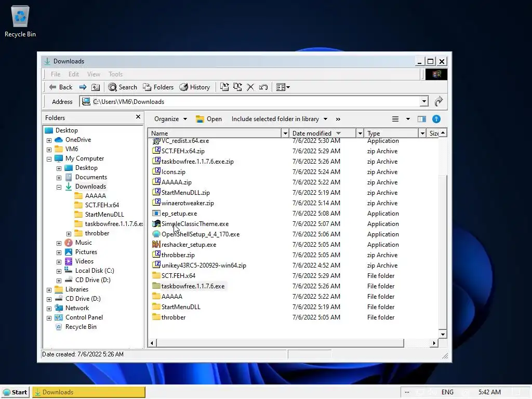532x399 pixels.
Task: Select reshacker_setup.exe file icon
Action: click(x=156, y=244)
